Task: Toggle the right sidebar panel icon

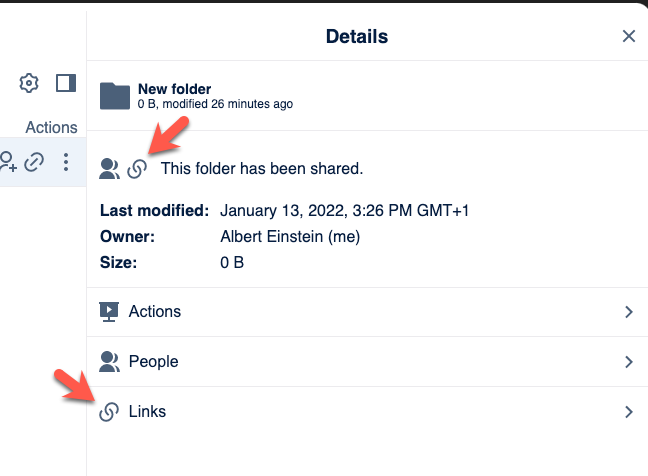Action: pos(66,83)
